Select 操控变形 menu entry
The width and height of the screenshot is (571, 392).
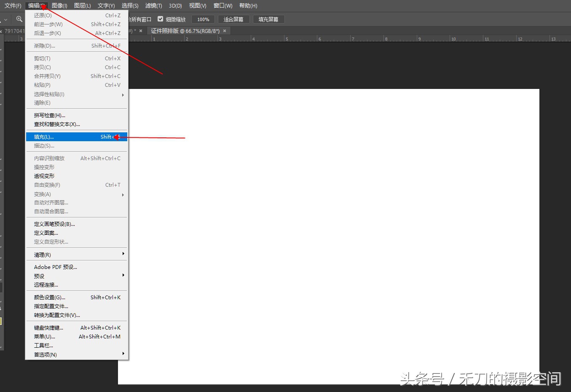(77, 167)
